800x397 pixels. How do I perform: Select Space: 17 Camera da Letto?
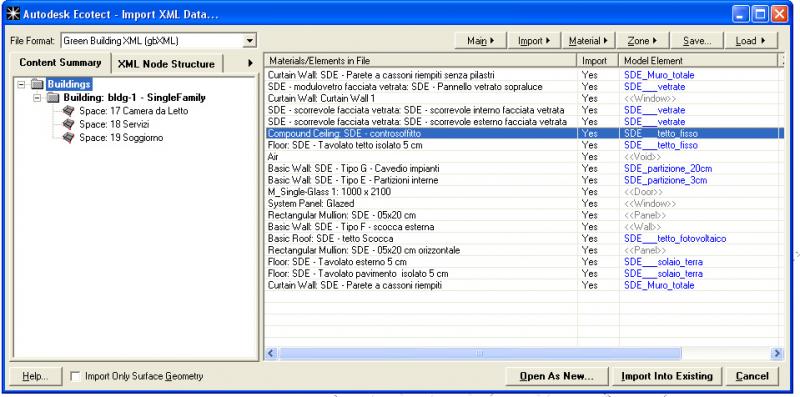click(x=133, y=110)
